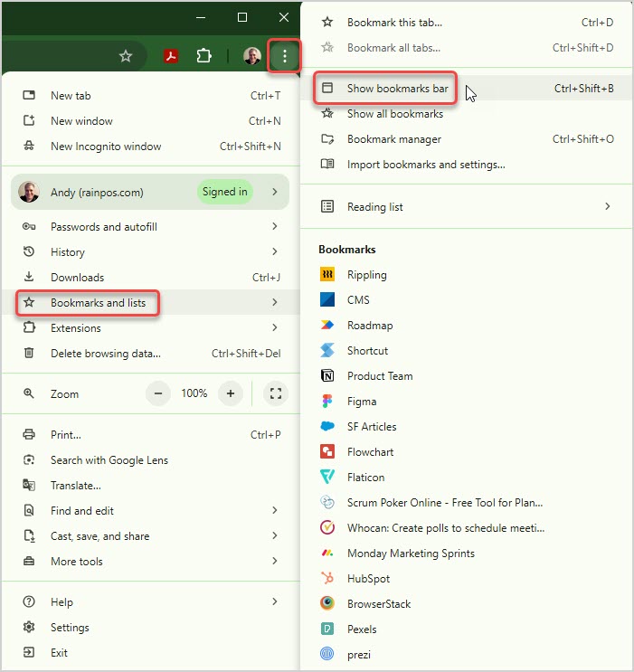Choose Import bookmarks and settings...
Viewport: 634px width, 672px height.
(x=467, y=164)
